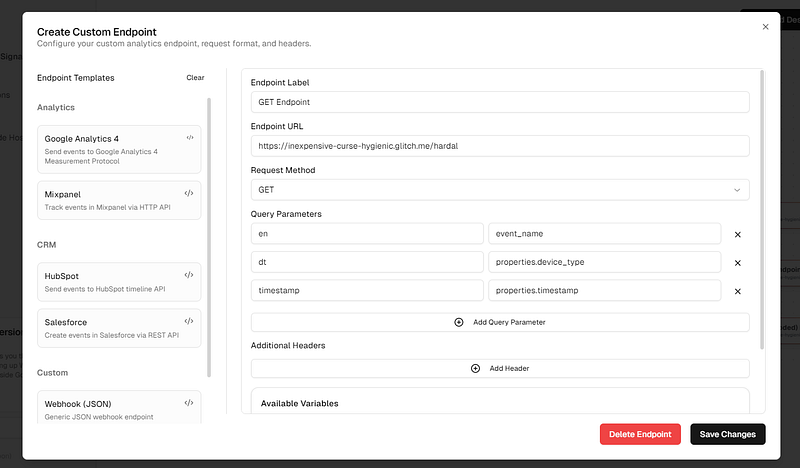Image resolution: width=800 pixels, height=468 pixels.
Task: Select the Webhook (JSON) template
Action: (119, 407)
